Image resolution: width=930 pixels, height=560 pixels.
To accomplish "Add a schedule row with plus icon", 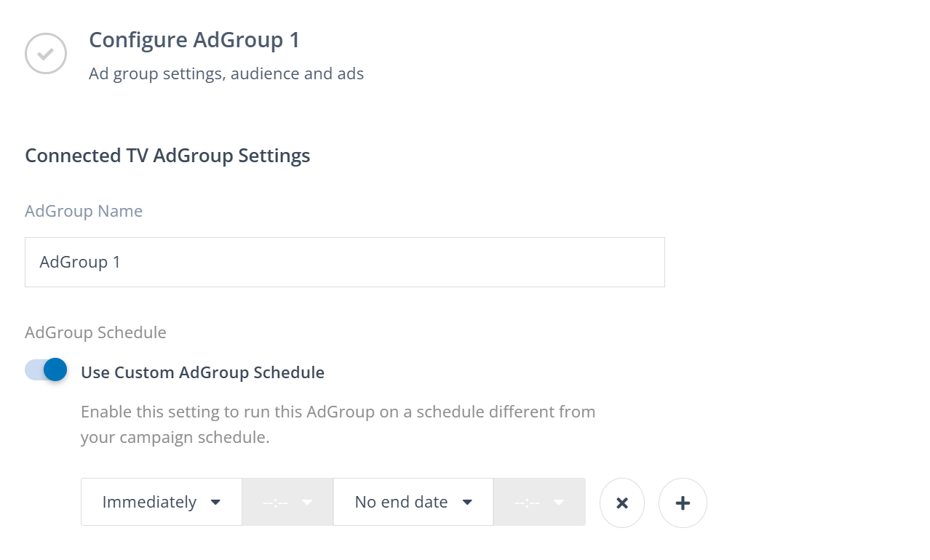I will point(683,503).
